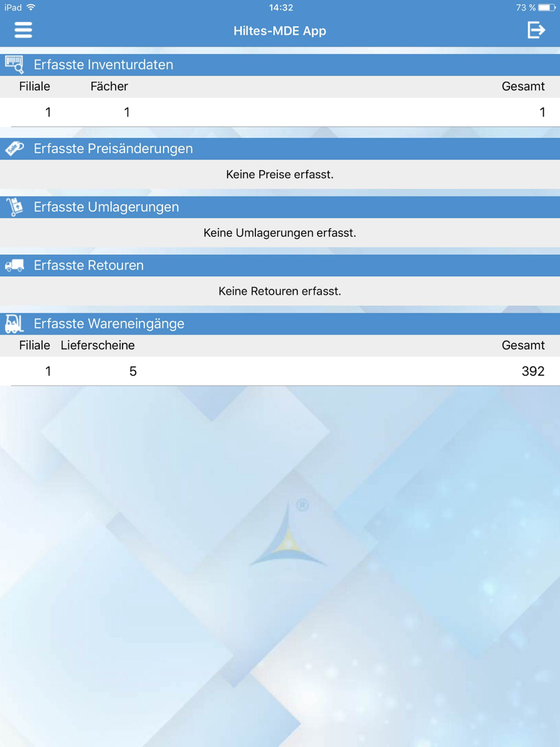
Task: Select the Hiltes-MDE App title
Action: pos(280,31)
